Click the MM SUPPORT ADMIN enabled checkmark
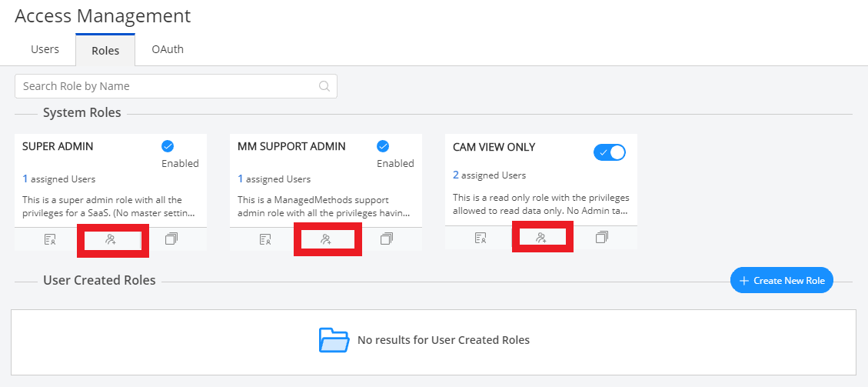Image resolution: width=868 pixels, height=387 pixels. (x=383, y=146)
